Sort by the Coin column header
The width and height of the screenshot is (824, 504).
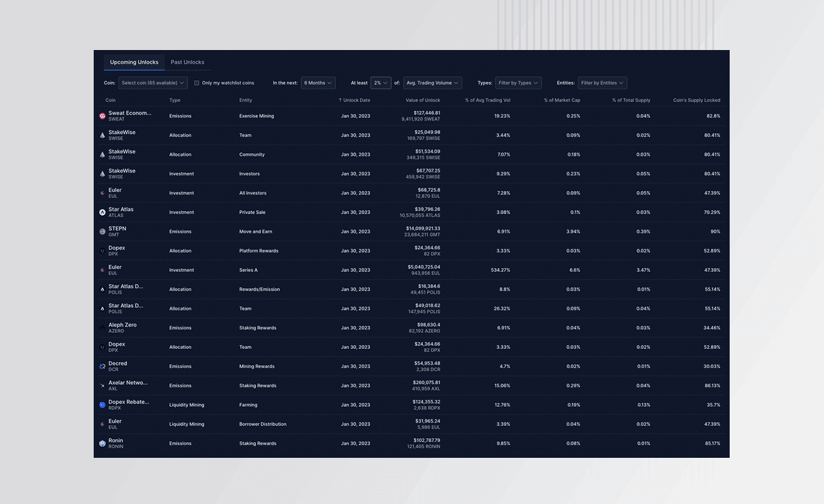point(110,100)
